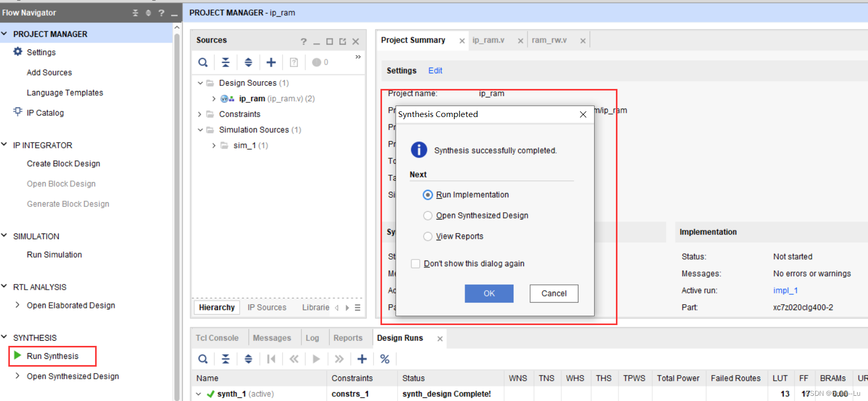Select the View Reports radio option
This screenshot has height=401, width=868.
click(x=428, y=236)
